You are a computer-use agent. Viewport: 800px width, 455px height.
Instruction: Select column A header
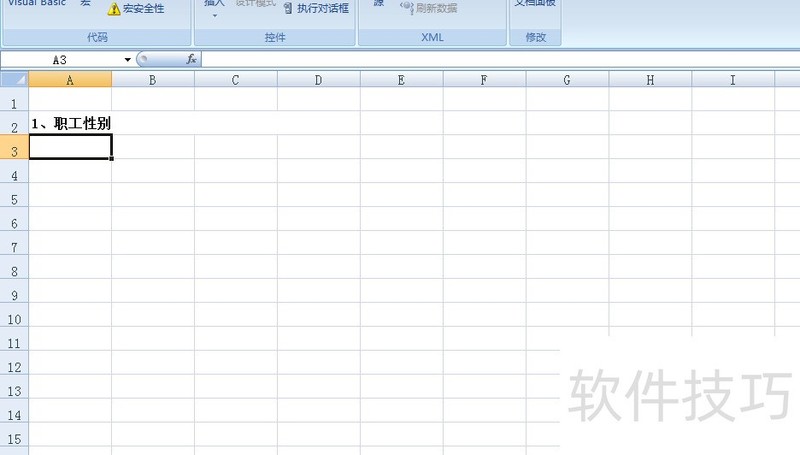click(70, 80)
